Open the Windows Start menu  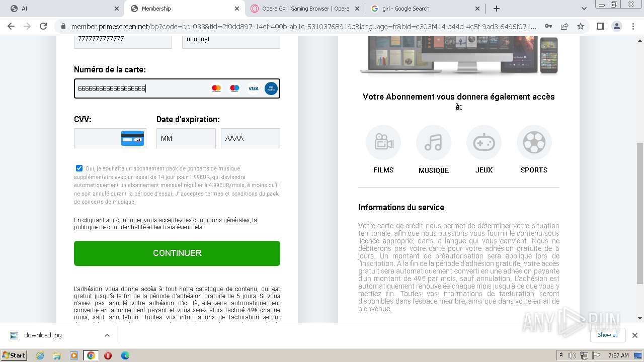[14, 355]
